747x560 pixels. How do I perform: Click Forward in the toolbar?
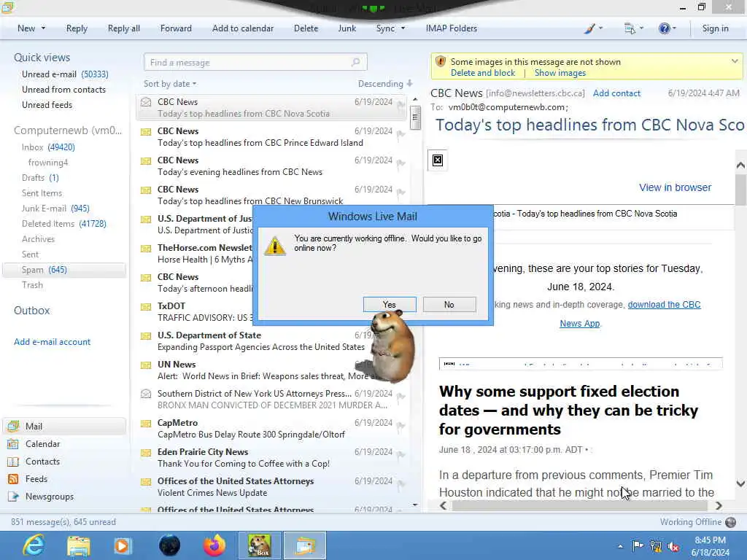pos(176,28)
